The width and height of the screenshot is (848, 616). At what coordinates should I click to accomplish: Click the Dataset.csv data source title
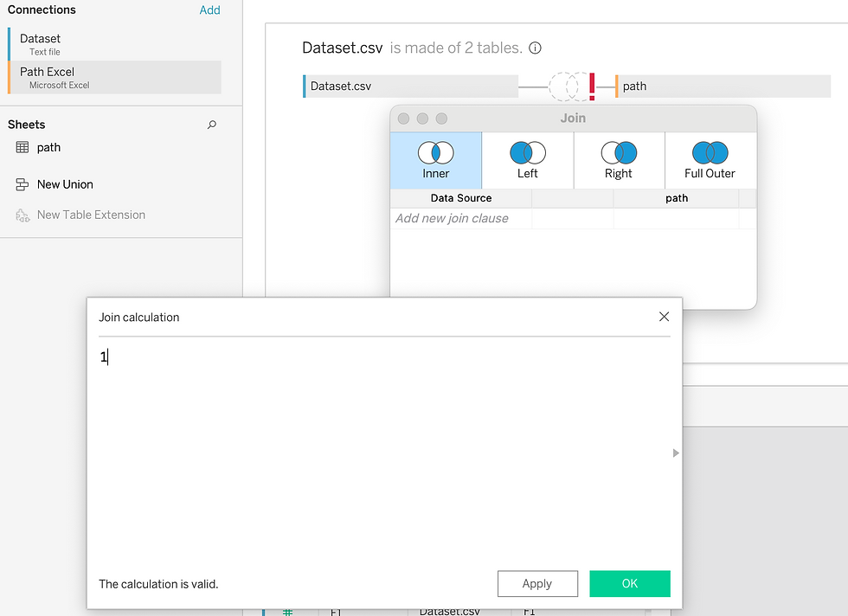[x=343, y=48]
